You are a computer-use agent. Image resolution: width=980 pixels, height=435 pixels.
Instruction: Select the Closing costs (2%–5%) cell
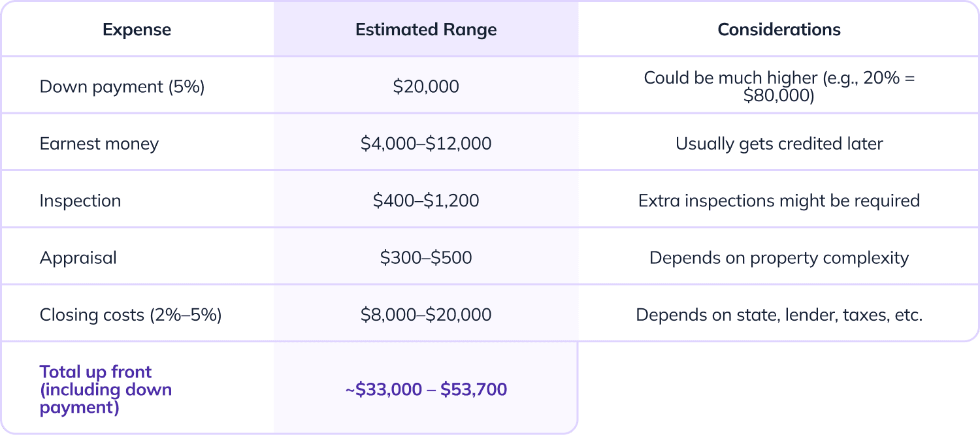click(x=131, y=315)
